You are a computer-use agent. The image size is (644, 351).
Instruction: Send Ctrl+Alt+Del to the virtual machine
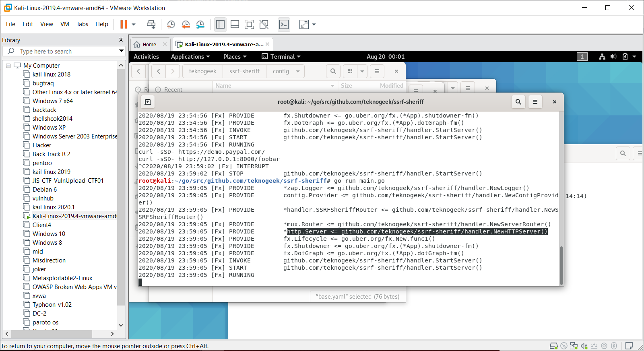click(x=151, y=25)
